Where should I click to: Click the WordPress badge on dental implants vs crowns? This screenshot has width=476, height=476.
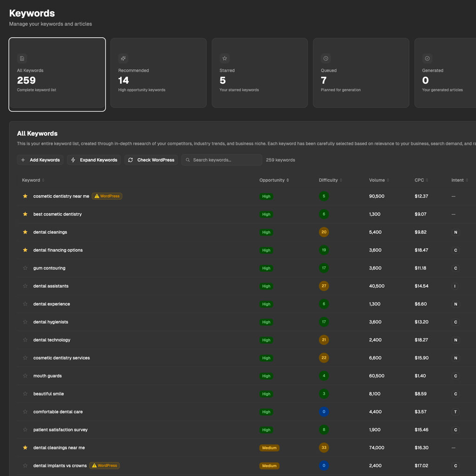(x=105, y=465)
